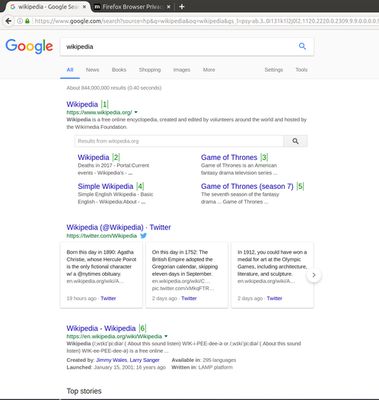This screenshot has width=379, height=400.
Task: Click the browser back arrow button
Action: tap(8, 21)
